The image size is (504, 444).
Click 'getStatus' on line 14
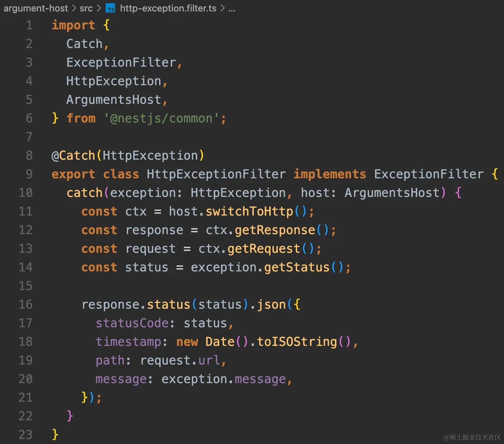[x=297, y=267]
